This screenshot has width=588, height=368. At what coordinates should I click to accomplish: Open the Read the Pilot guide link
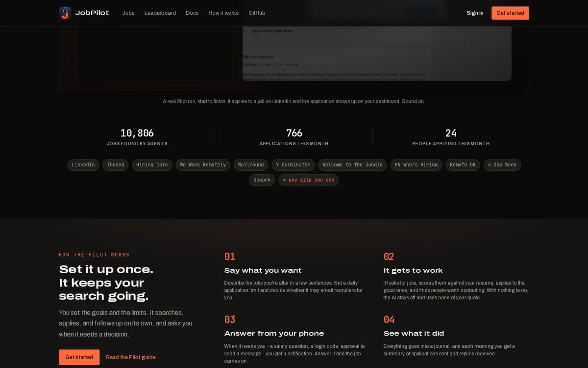(x=131, y=357)
